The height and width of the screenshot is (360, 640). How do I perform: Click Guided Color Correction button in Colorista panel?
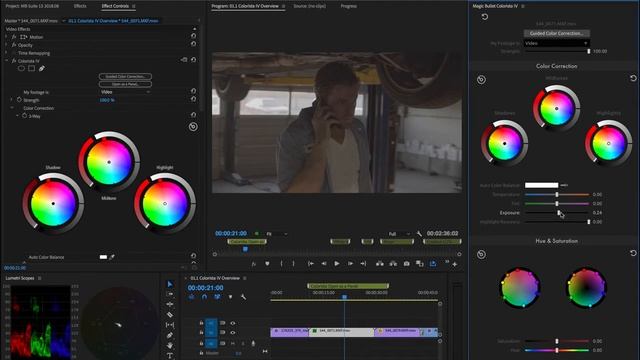click(x=556, y=33)
